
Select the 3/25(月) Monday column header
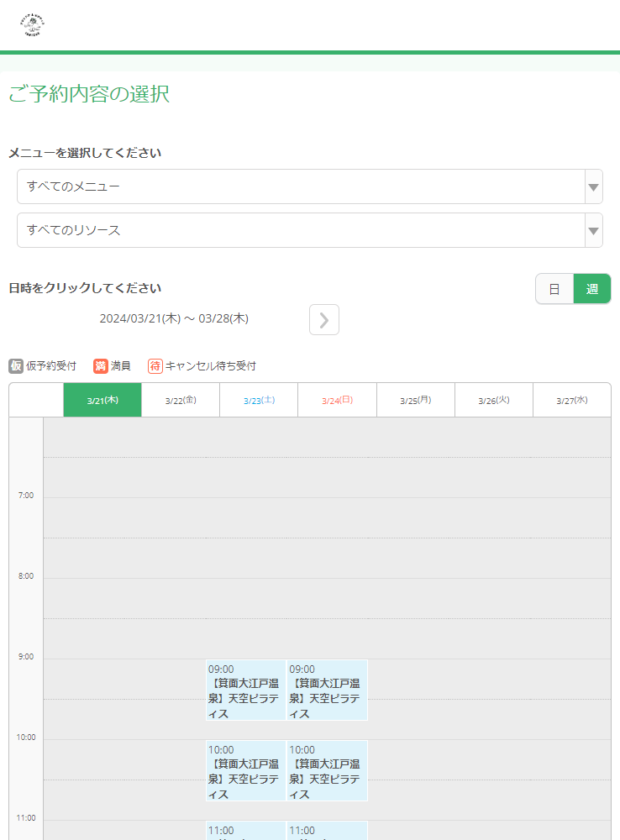415,400
